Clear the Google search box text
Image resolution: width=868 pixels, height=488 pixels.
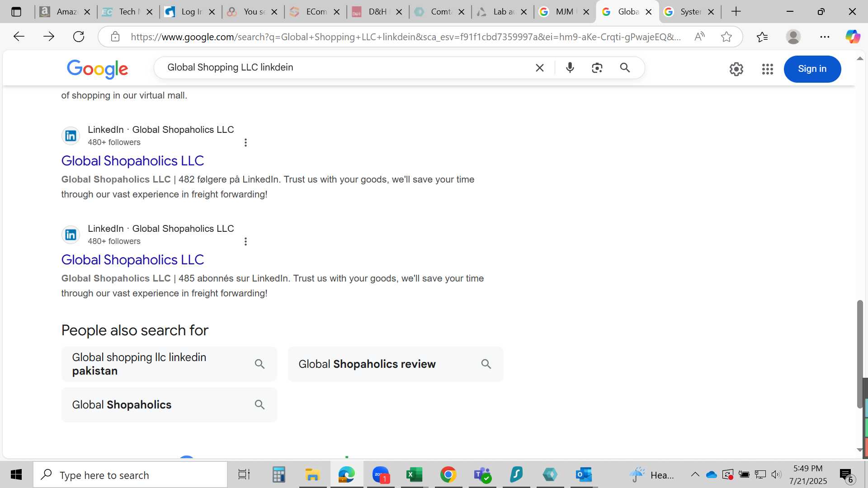tap(540, 68)
